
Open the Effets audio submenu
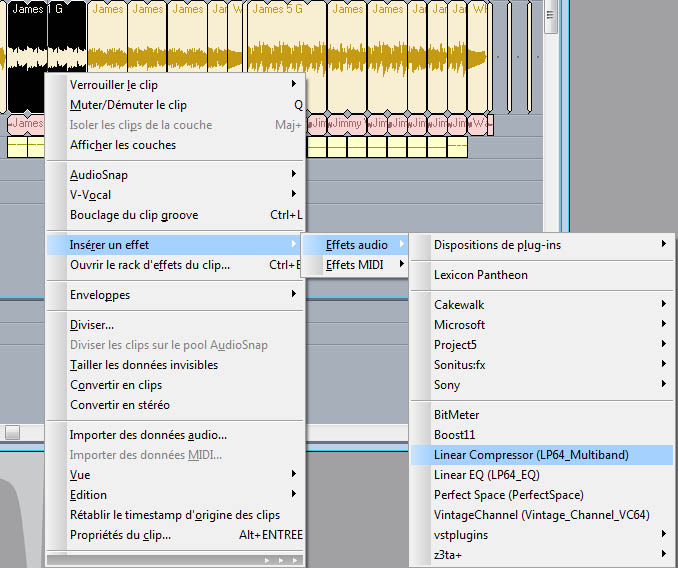pyautogui.click(x=355, y=245)
